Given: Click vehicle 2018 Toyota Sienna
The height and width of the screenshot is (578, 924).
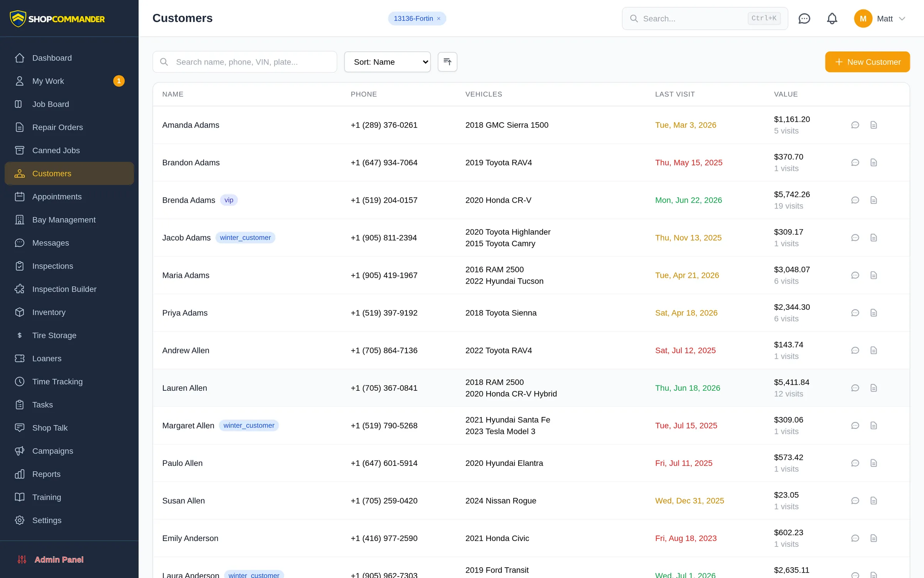Looking at the screenshot, I should click(x=501, y=313).
